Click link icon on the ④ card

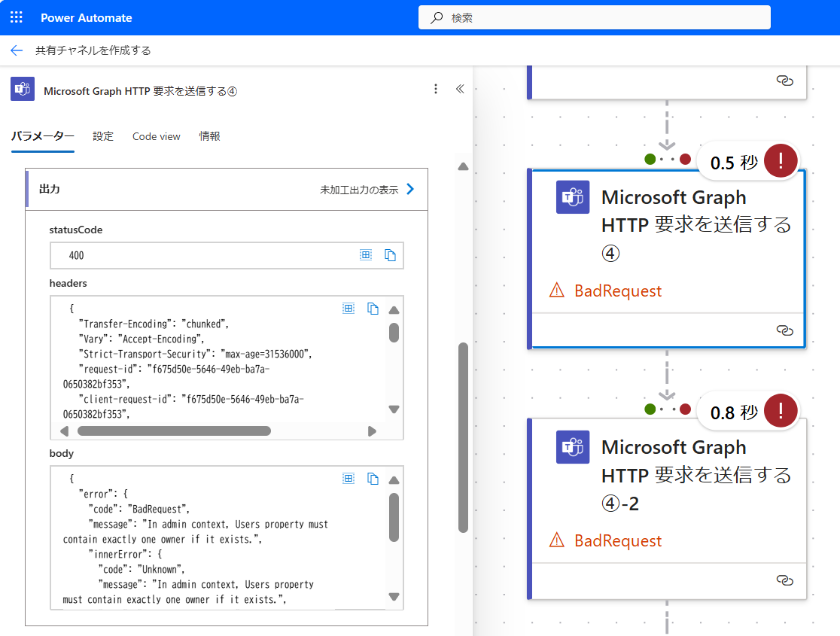[785, 330]
